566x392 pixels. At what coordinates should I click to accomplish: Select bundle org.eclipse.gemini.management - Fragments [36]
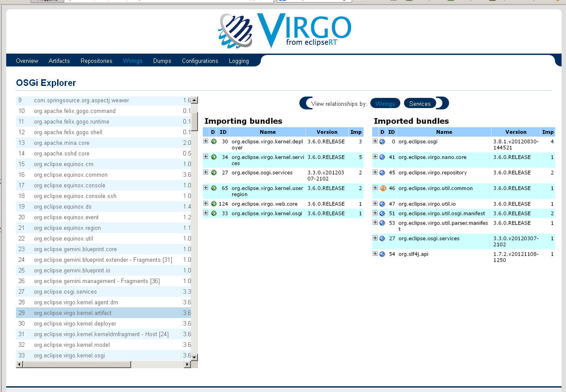pos(103,281)
